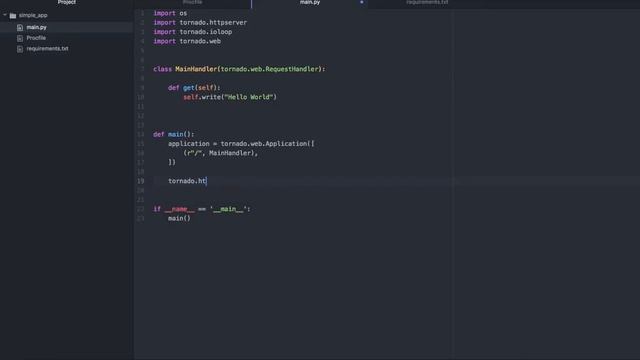Switch to the Procfile tab

click(192, 2)
